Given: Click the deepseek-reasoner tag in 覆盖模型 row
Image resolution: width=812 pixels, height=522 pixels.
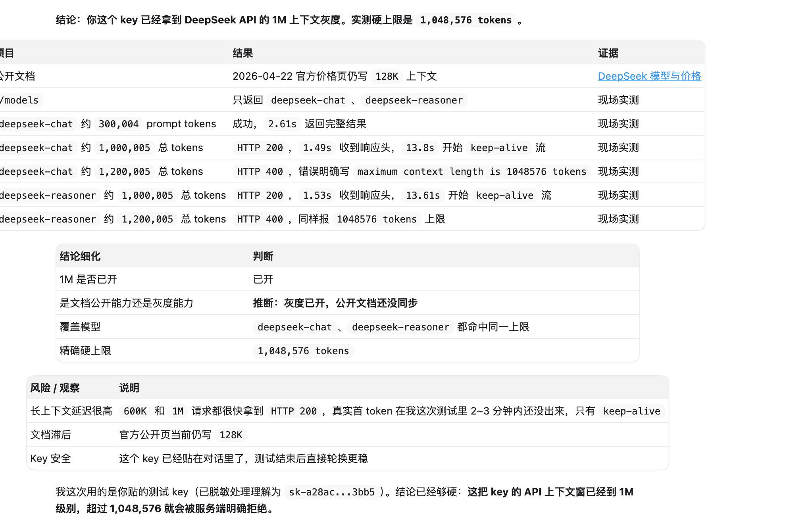Looking at the screenshot, I should pyautogui.click(x=400, y=327).
